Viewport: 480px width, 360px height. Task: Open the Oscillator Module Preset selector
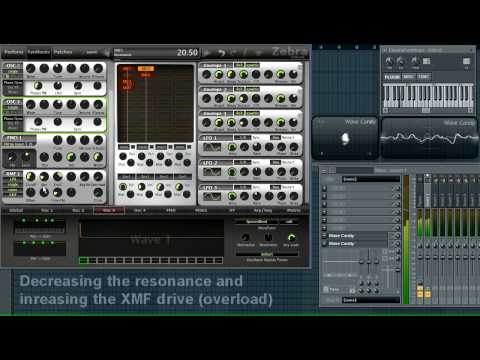click(x=267, y=254)
